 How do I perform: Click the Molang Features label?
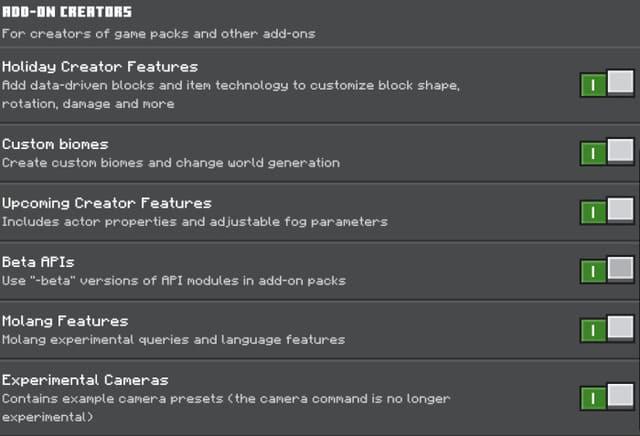(65, 321)
